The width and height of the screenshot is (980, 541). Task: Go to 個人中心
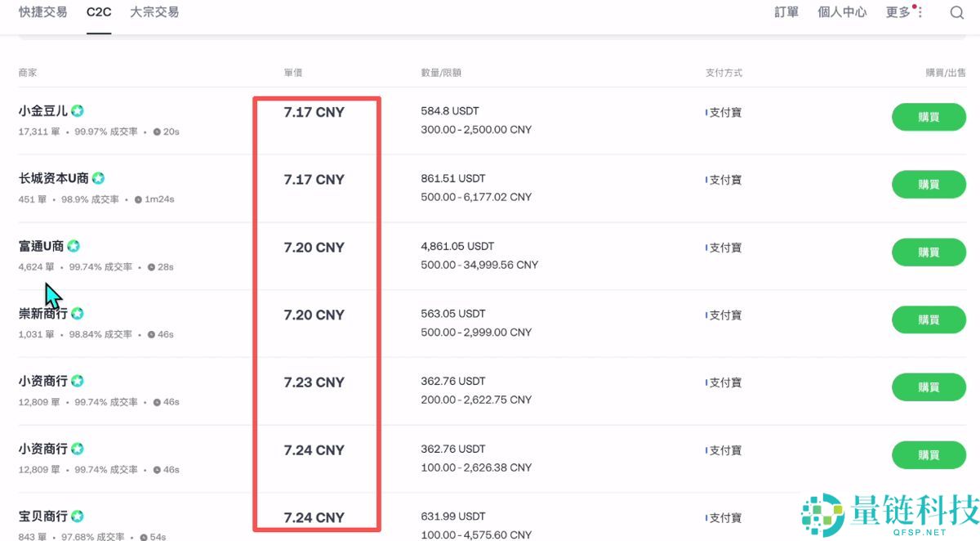(842, 12)
